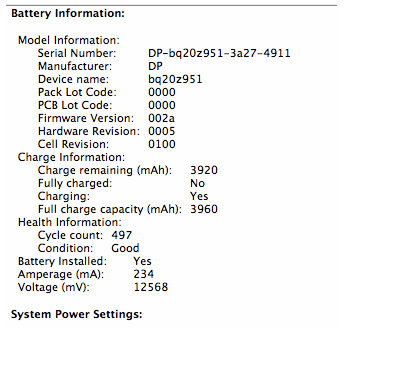The image size is (414, 377).
Task: Click the Charge Information section label
Action: tap(71, 157)
